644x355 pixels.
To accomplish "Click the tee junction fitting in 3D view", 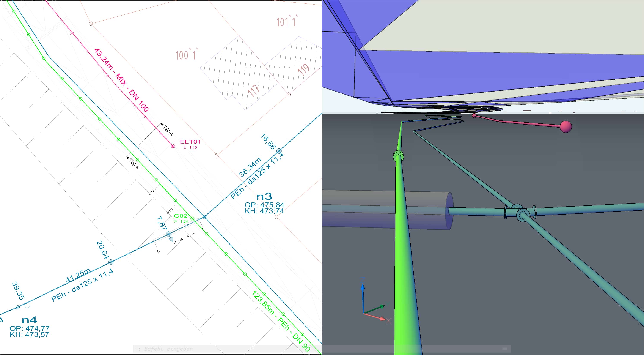I will (x=520, y=213).
